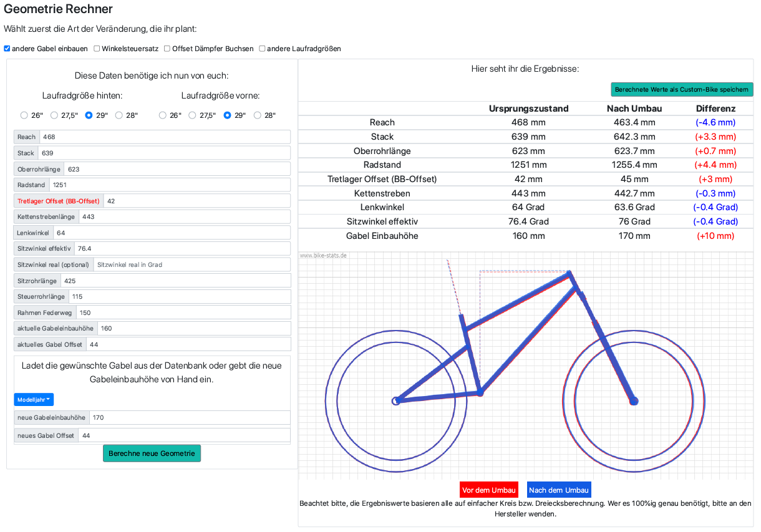The width and height of the screenshot is (761, 532).
Task: Open the Modelljahr dropdown
Action: [x=34, y=400]
